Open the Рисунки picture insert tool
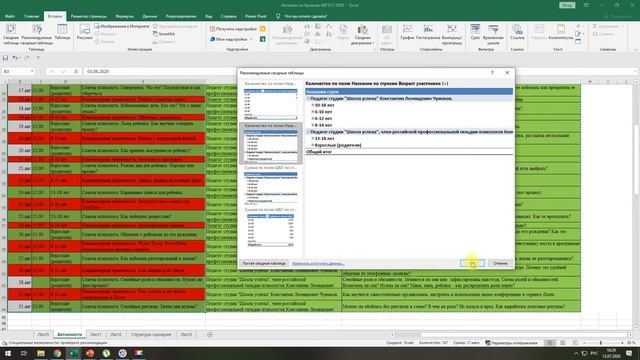 [x=84, y=33]
